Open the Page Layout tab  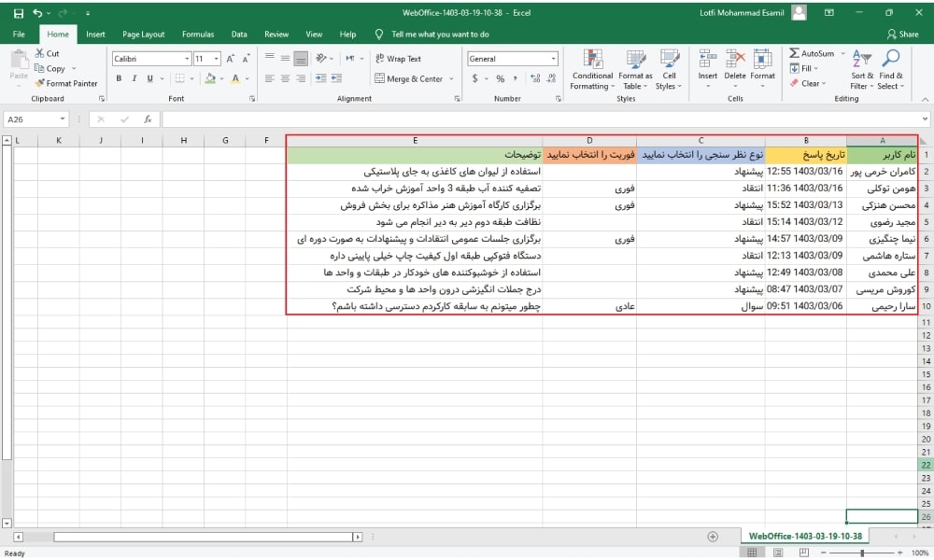point(143,34)
